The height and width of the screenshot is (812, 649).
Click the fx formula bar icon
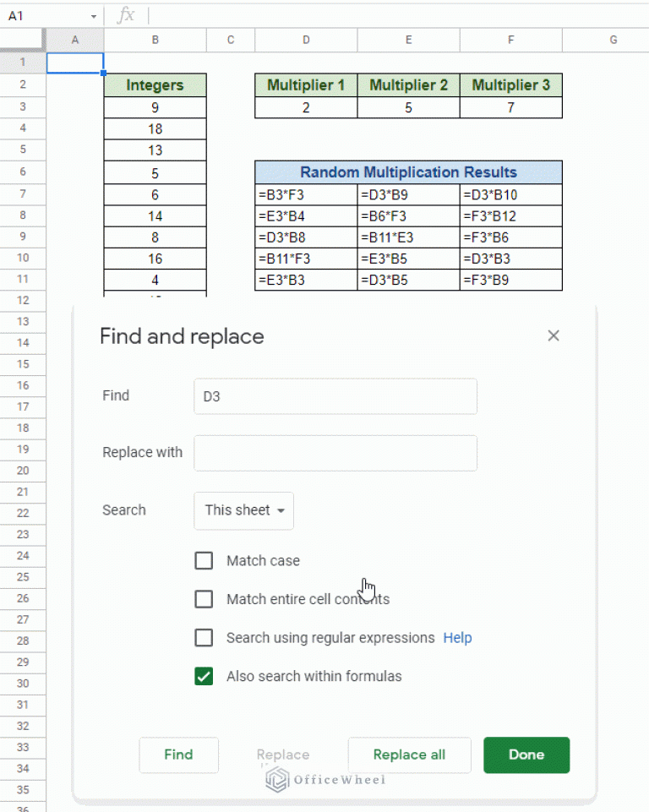126,15
